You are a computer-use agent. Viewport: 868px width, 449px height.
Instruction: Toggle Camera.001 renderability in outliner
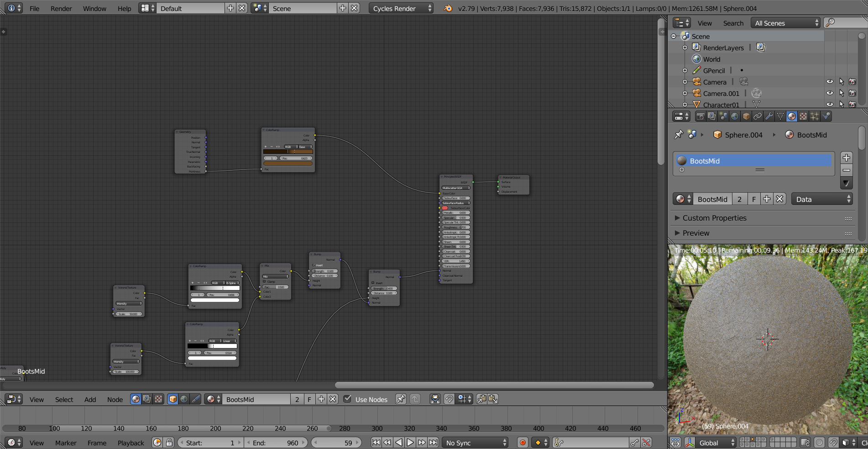click(x=852, y=93)
